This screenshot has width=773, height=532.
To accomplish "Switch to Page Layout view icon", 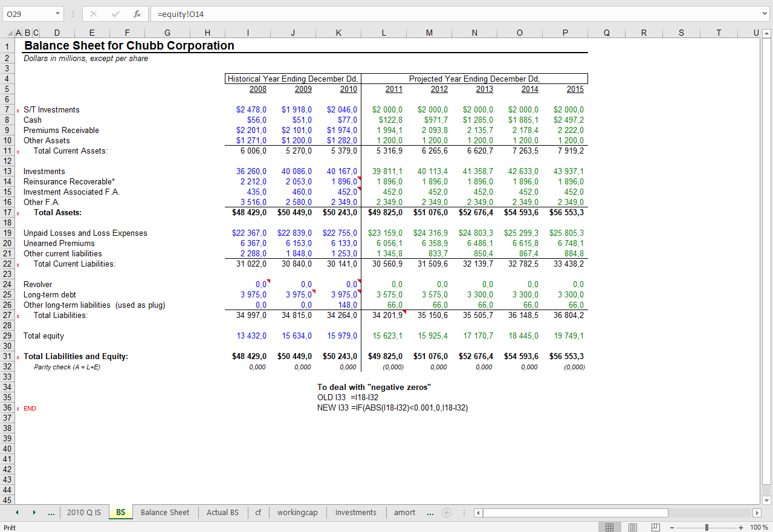I will point(633,527).
